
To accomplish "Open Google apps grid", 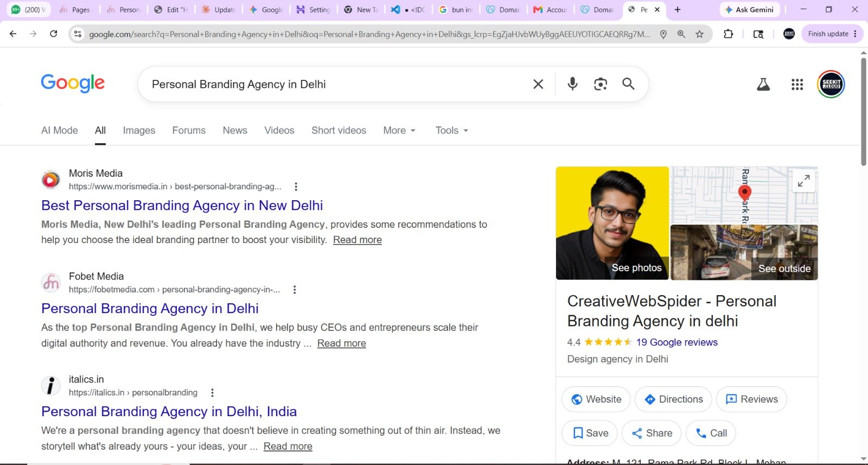I will pyautogui.click(x=797, y=84).
